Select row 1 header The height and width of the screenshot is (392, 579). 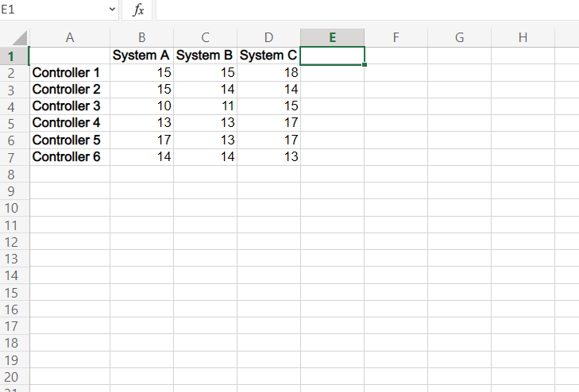point(14,56)
